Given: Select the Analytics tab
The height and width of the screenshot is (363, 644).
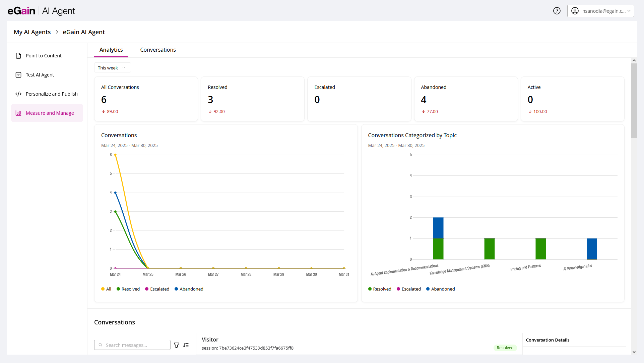Looking at the screenshot, I should click(x=111, y=50).
